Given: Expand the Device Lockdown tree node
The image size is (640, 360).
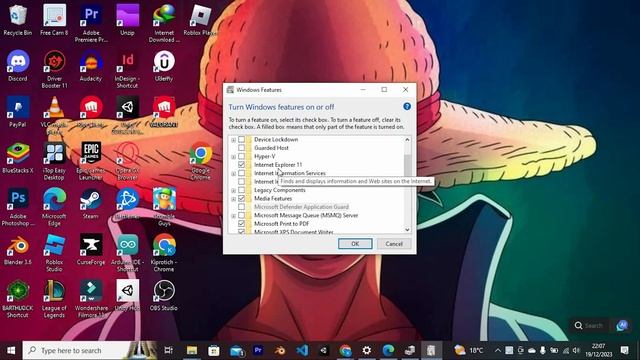Looking at the screenshot, I should coord(233,140).
